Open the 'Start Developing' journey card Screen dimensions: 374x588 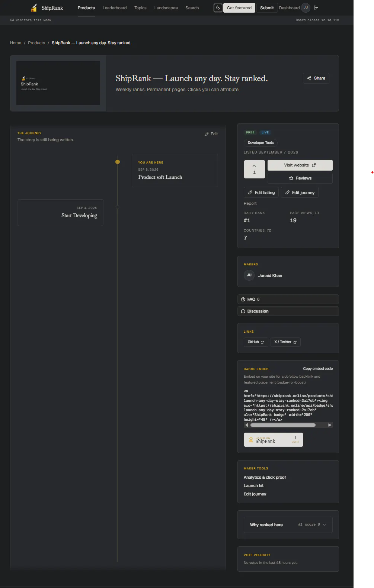pos(60,213)
